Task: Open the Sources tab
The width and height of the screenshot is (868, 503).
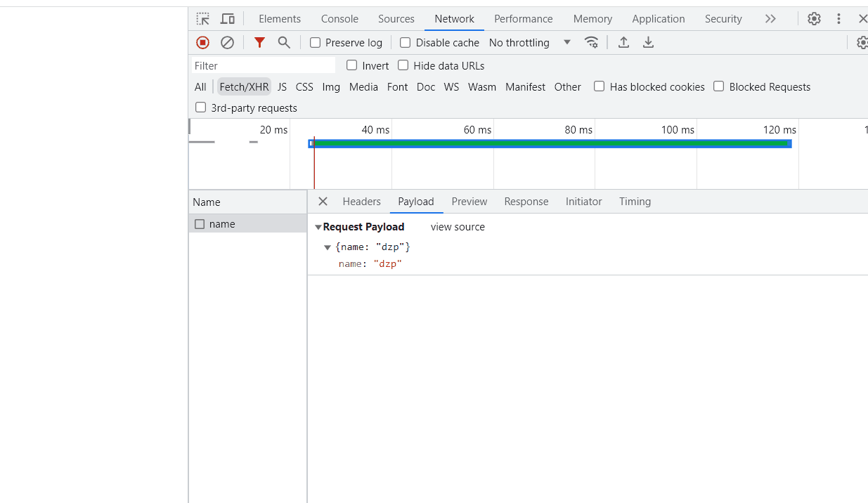Action: (396, 19)
